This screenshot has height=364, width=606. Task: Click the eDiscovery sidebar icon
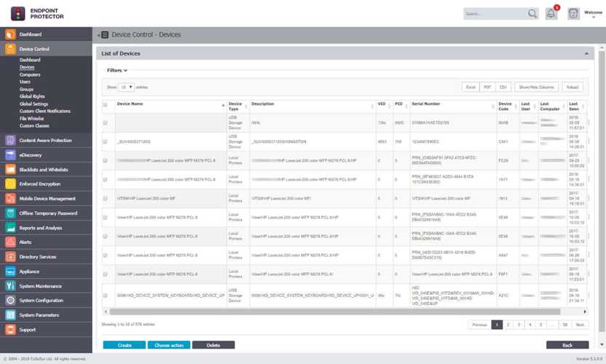[x=10, y=154]
